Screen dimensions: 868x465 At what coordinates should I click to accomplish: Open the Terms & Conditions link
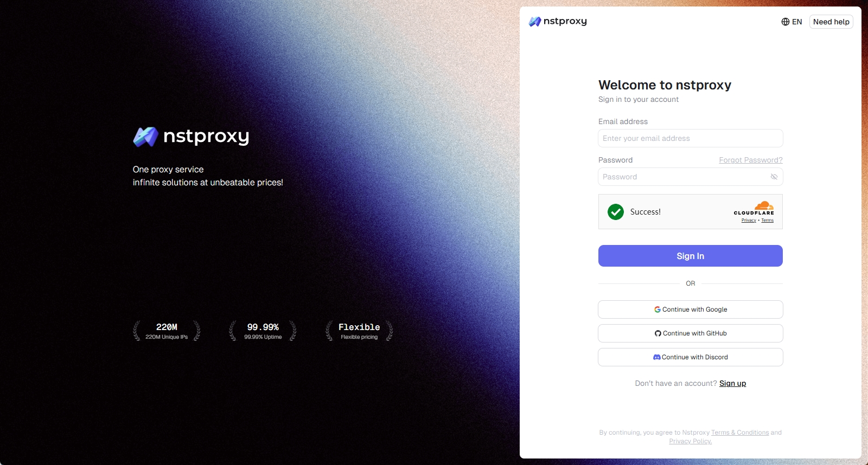pos(740,432)
